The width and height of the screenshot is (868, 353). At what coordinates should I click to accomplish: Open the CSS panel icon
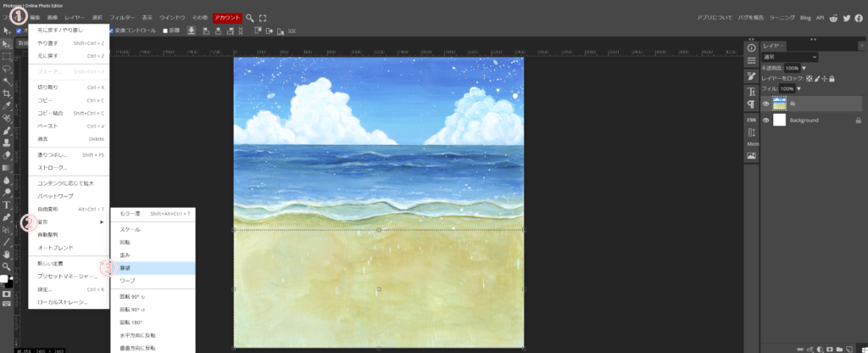coord(751,120)
